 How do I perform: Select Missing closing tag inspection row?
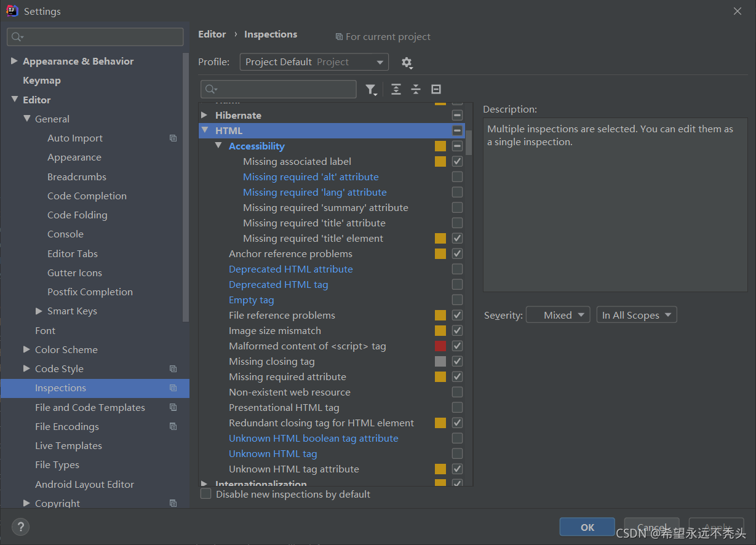pos(332,361)
